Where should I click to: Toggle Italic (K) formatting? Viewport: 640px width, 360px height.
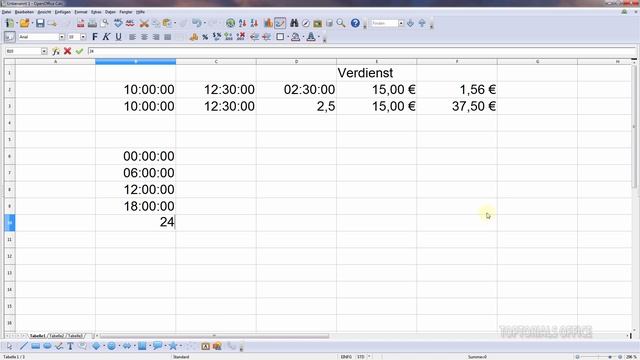[x=106, y=37]
